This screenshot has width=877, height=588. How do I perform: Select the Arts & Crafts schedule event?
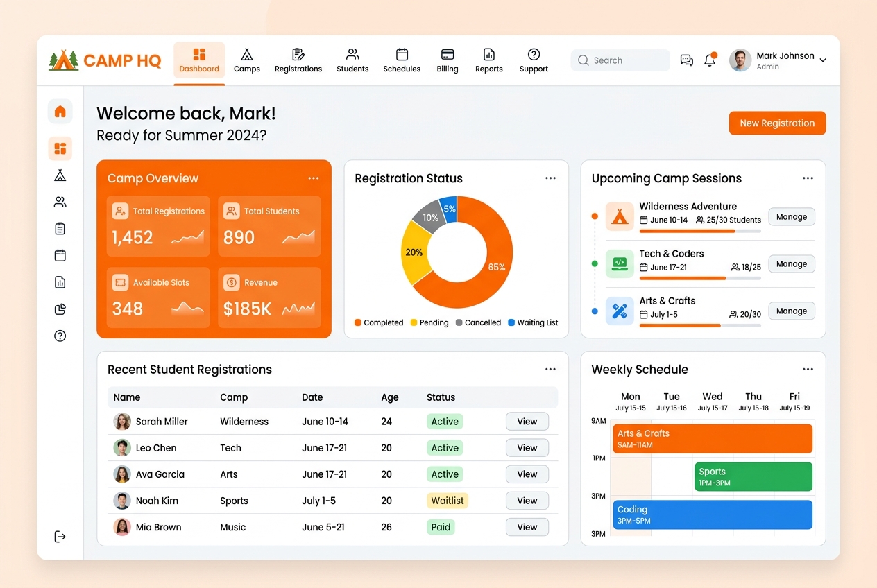point(712,438)
